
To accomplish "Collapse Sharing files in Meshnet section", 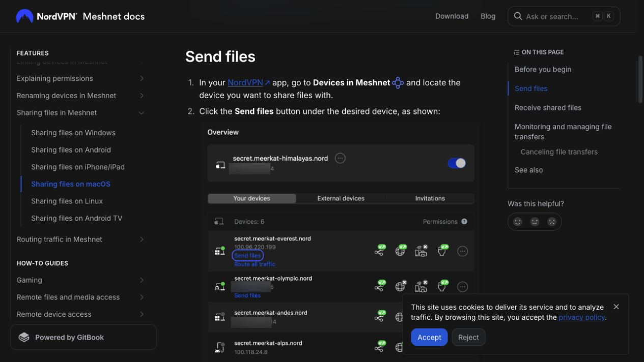I will [142, 113].
